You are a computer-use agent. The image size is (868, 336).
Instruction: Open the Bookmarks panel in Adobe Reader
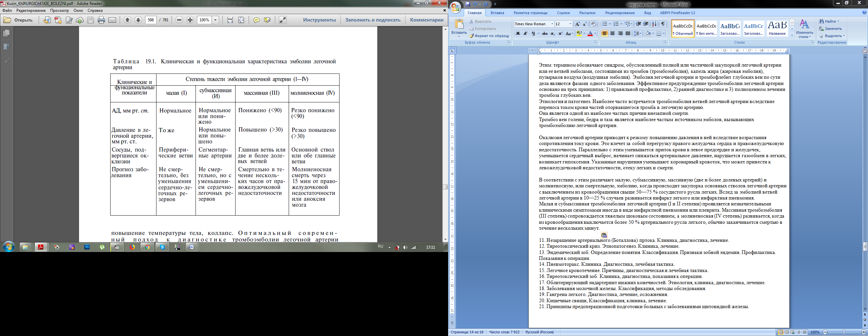coord(6,47)
